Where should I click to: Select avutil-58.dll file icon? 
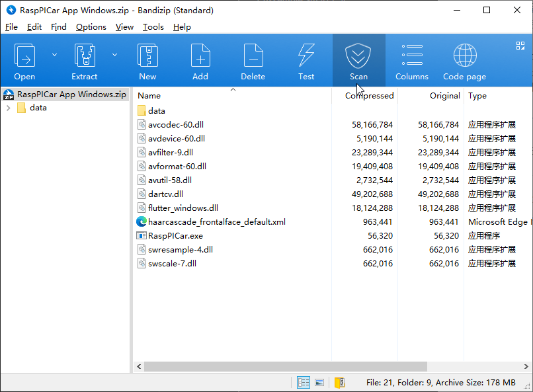[x=142, y=180]
